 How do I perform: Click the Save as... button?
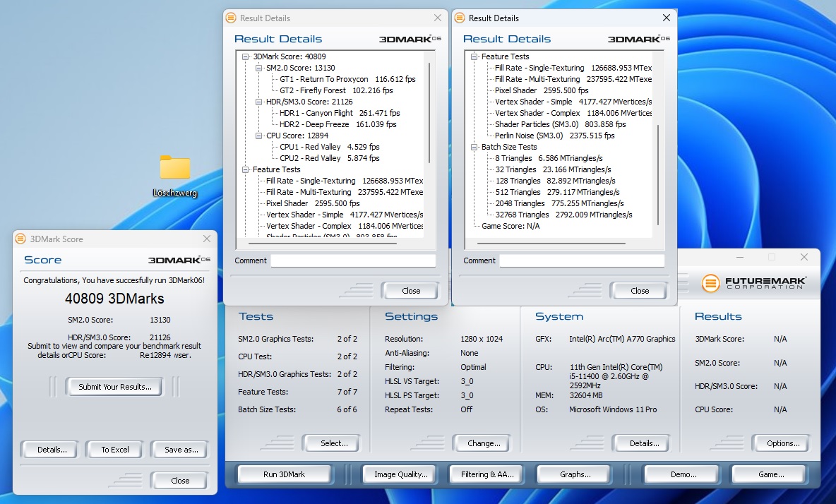181,450
